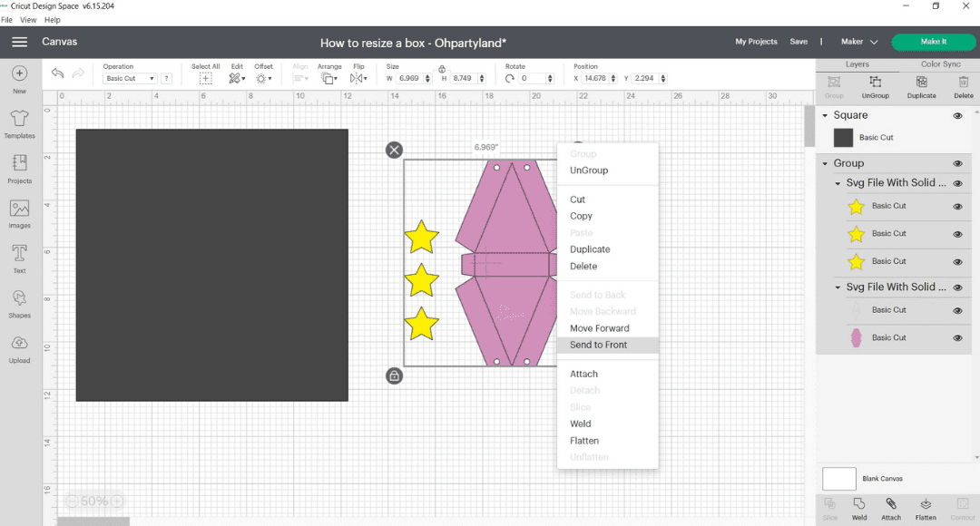Click the rotate value stepper arrows

coord(550,78)
